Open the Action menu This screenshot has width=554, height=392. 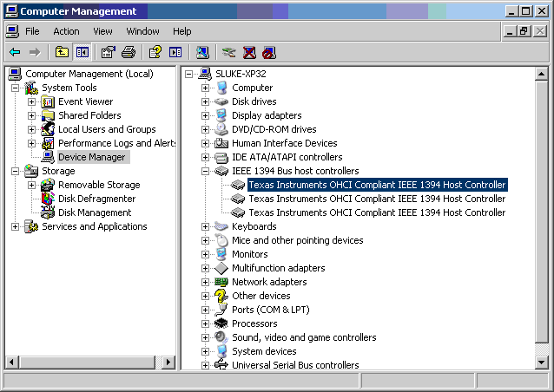click(x=66, y=31)
